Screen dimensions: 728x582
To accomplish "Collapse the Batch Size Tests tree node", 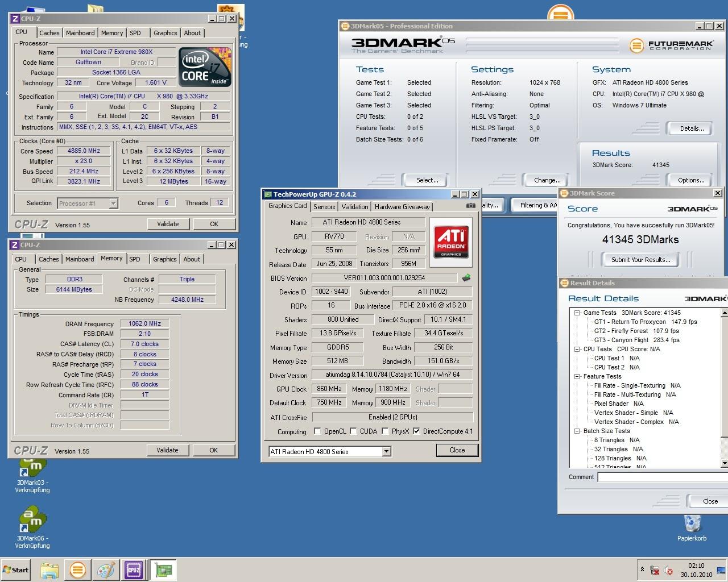I will 577,431.
